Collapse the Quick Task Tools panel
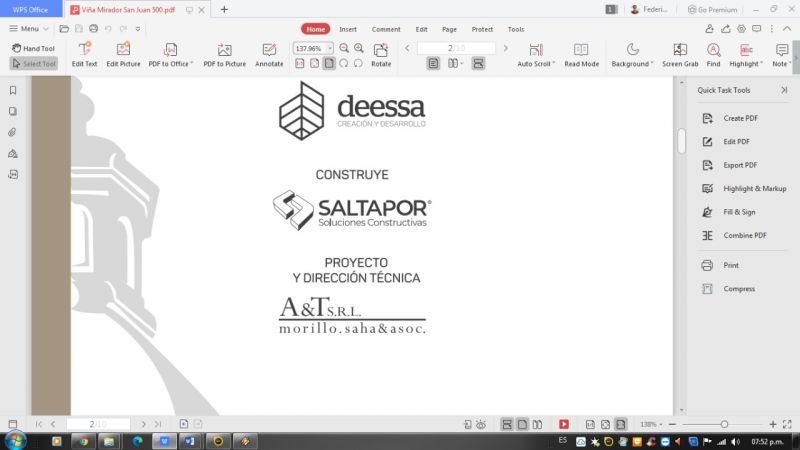The width and height of the screenshot is (800, 450). click(784, 90)
